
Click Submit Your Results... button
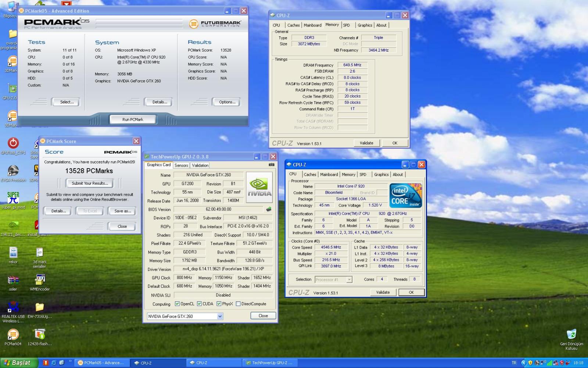point(90,183)
